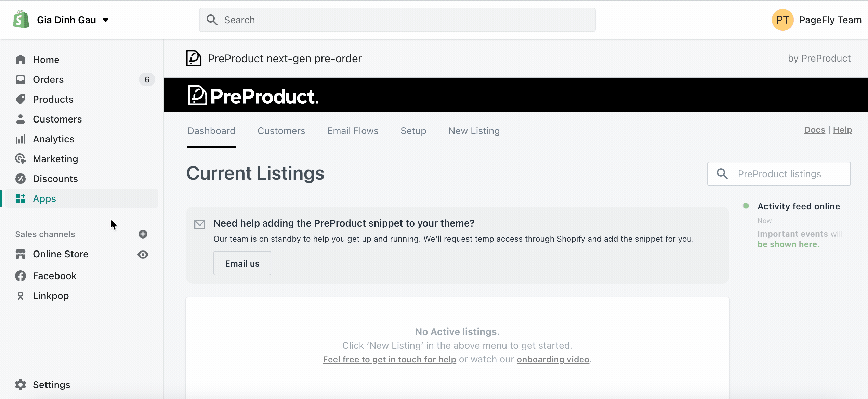This screenshot has width=868, height=399.
Task: Click the Discounts percent badge icon
Action: tap(21, 179)
